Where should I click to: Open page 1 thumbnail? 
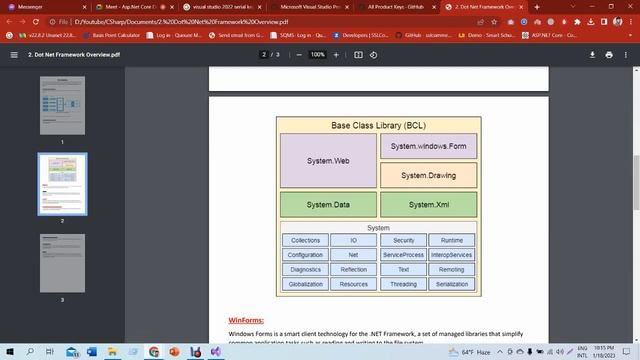pyautogui.click(x=62, y=106)
